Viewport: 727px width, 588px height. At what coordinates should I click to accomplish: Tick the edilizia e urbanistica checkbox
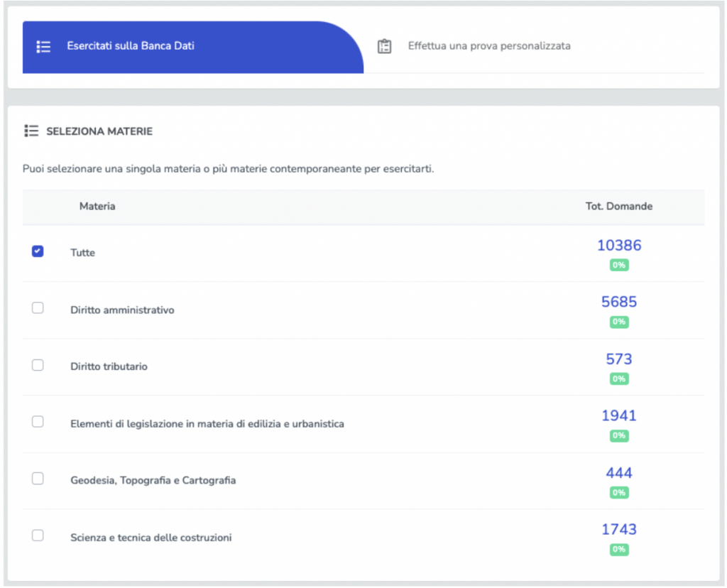point(38,422)
